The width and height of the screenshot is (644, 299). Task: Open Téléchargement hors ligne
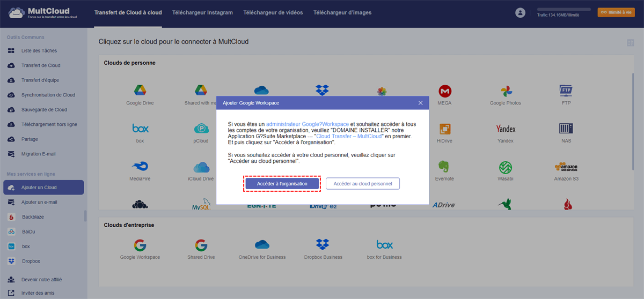49,124
